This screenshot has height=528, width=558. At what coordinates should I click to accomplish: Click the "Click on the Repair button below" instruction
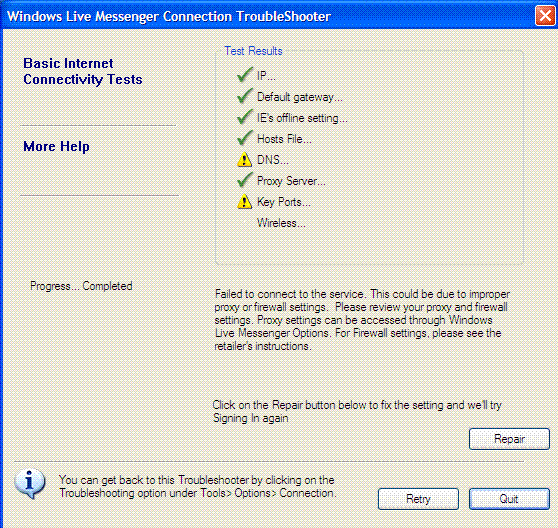[357, 411]
